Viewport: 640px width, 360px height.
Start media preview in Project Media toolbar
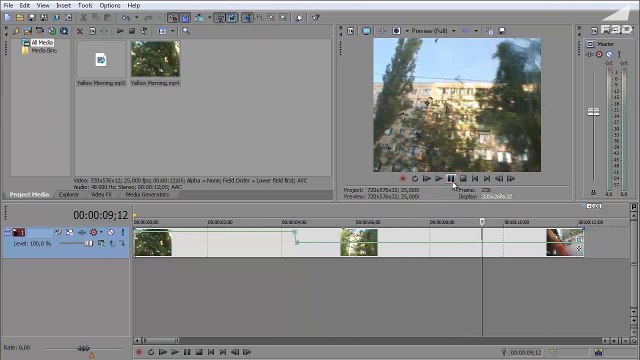coord(120,31)
